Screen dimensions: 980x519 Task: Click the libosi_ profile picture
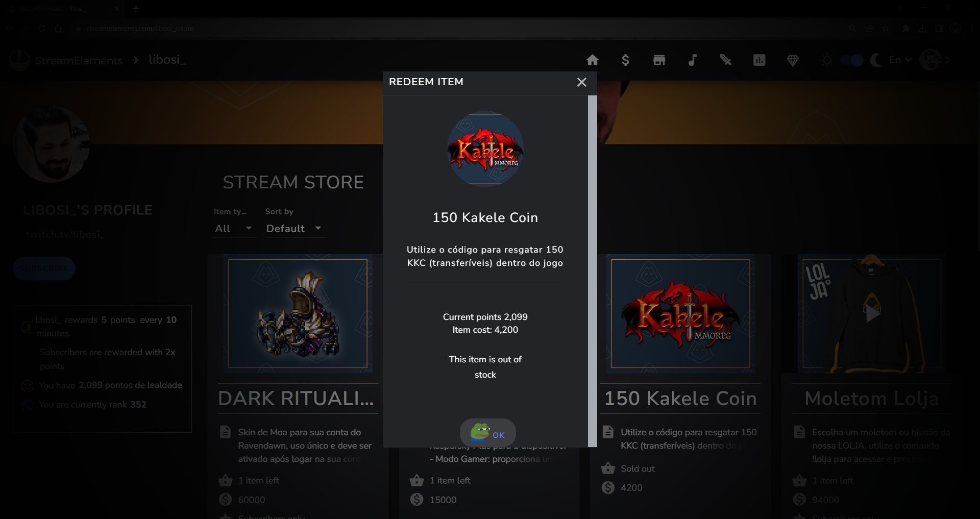(52, 144)
